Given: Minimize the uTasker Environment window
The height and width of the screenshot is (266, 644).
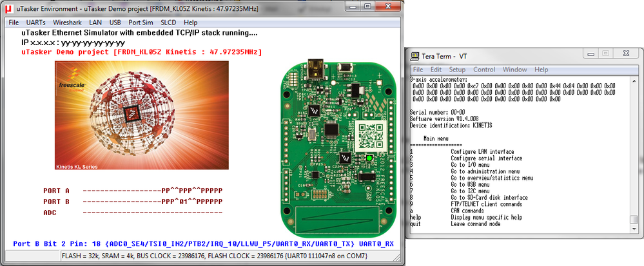Looking at the screenshot, I should (x=354, y=6).
